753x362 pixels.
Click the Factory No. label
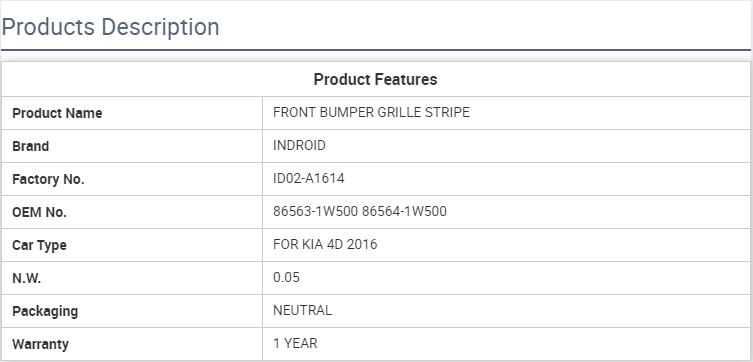(49, 179)
